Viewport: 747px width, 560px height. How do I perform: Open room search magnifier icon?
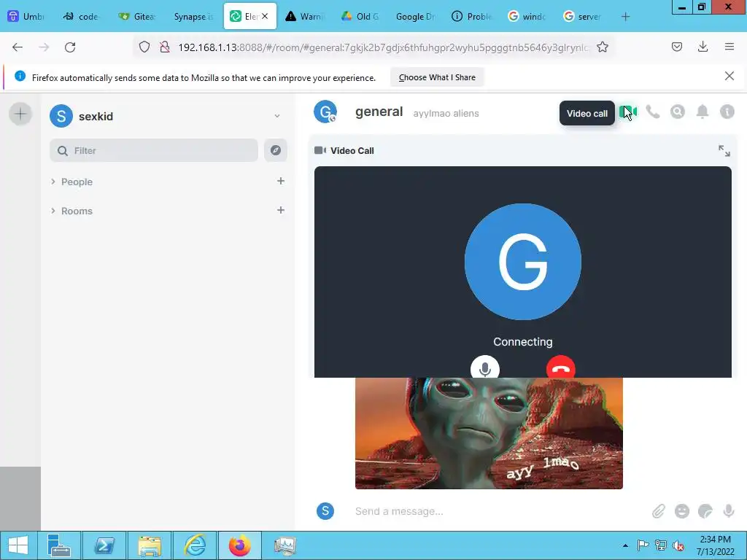[x=678, y=112]
